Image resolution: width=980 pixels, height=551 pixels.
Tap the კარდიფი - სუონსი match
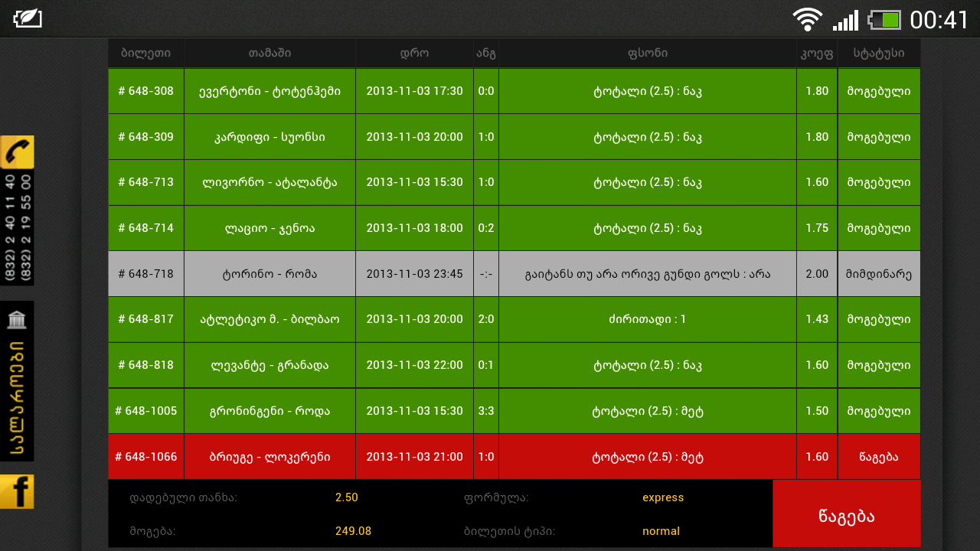click(x=269, y=137)
